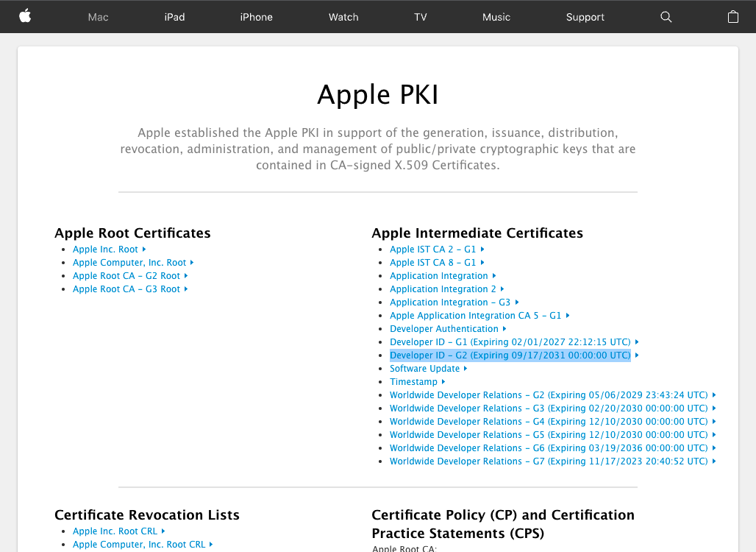Click the Apple Intermediate Certificates heading
Viewport: 756px width, 552px height.
click(477, 233)
